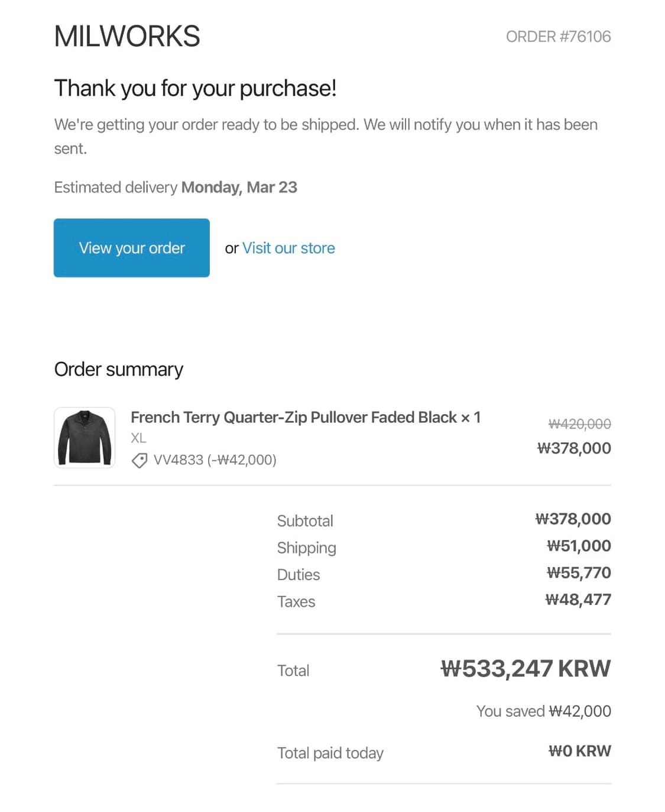The height and width of the screenshot is (812, 665).
Task: Click the ₩533,247 KRW total
Action: [525, 668]
